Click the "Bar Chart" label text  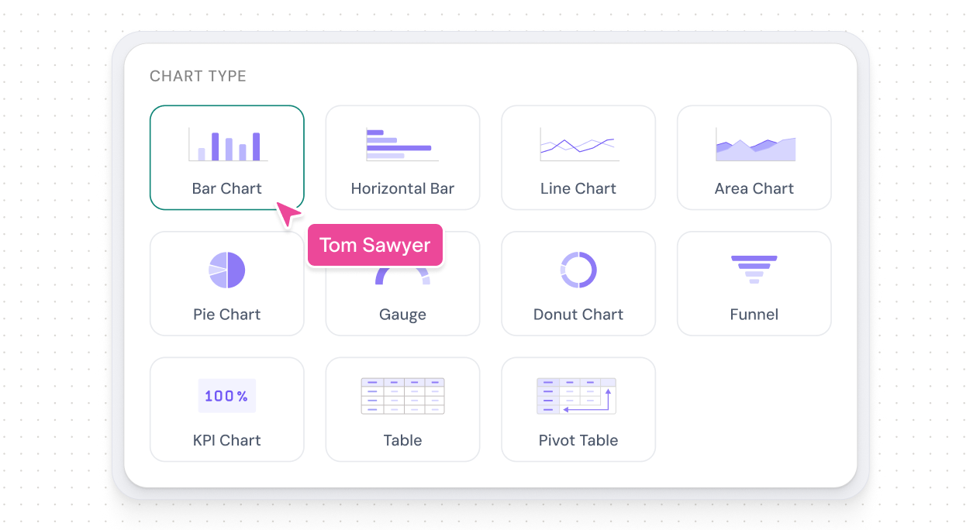pos(227,188)
